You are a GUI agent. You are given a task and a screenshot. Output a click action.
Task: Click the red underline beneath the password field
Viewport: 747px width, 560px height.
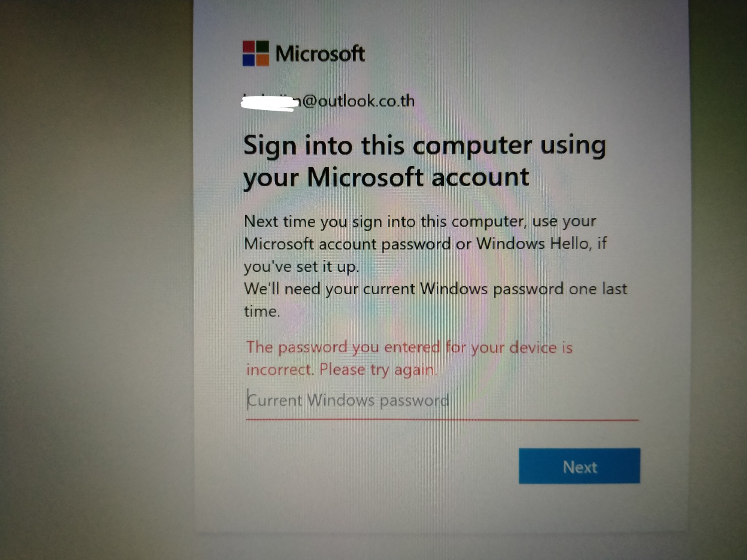pyautogui.click(x=442, y=420)
